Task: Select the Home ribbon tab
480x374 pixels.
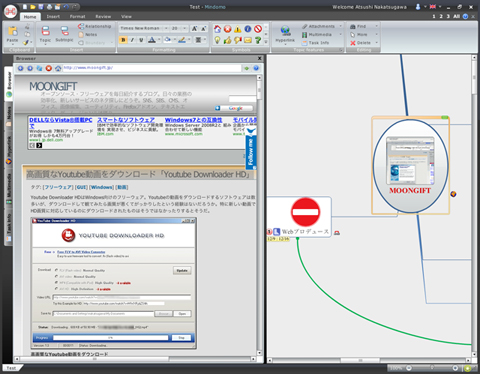Action: pos(30,17)
